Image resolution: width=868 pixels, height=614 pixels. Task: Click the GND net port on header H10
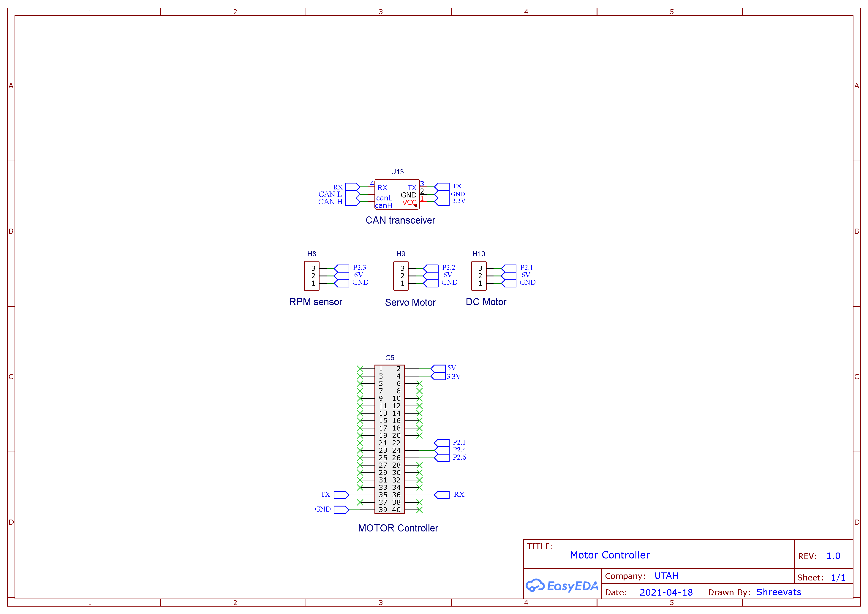508,283
